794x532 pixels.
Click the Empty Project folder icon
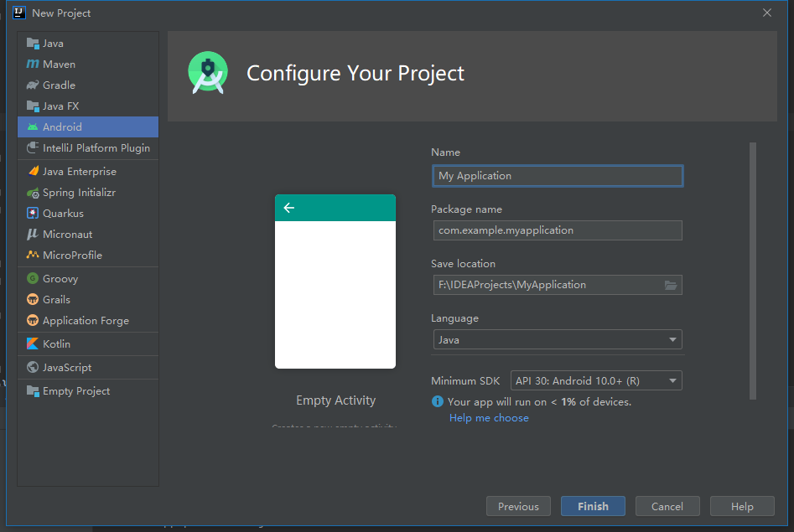(33, 391)
